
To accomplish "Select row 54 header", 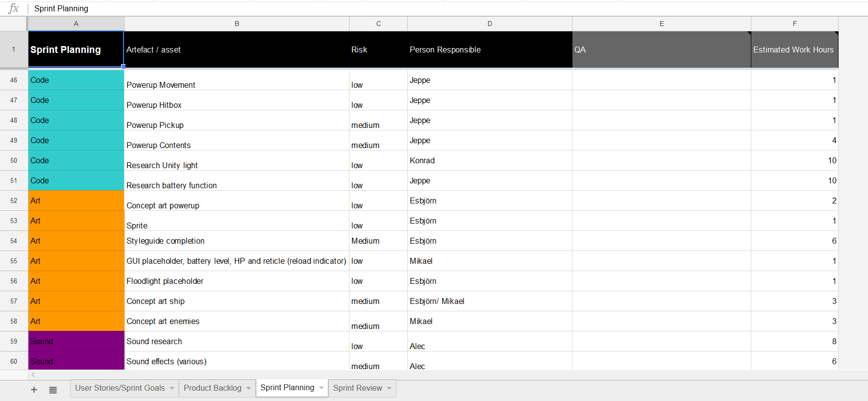I will [x=14, y=241].
